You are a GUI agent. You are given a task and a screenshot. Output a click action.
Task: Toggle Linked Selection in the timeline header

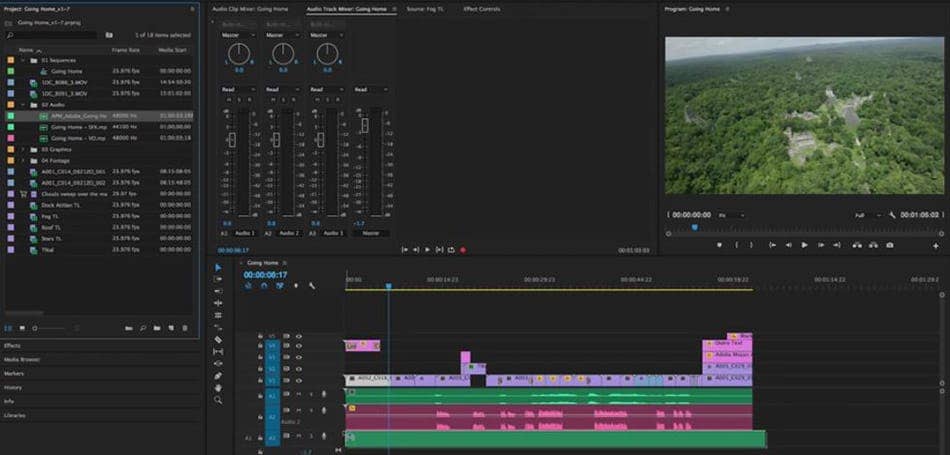[x=279, y=285]
